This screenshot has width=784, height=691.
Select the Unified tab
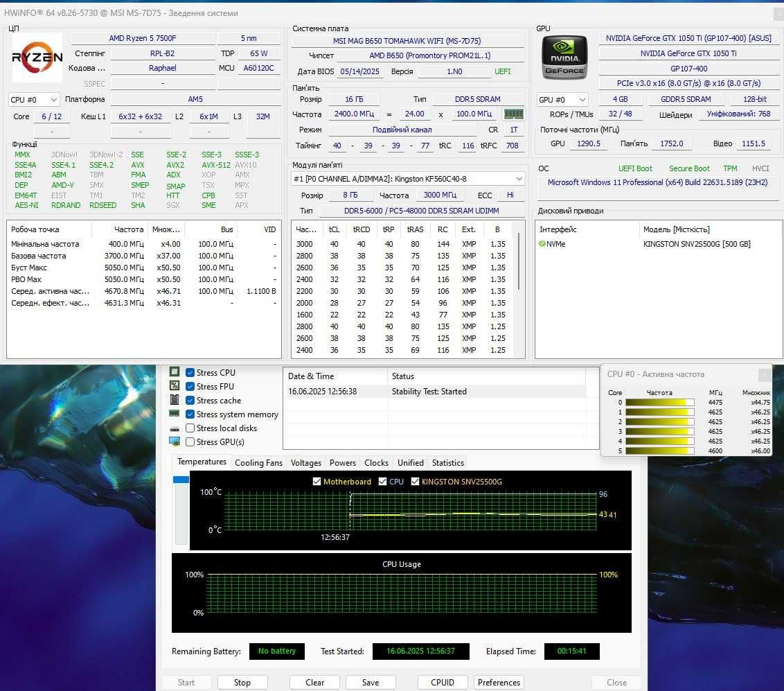point(411,463)
